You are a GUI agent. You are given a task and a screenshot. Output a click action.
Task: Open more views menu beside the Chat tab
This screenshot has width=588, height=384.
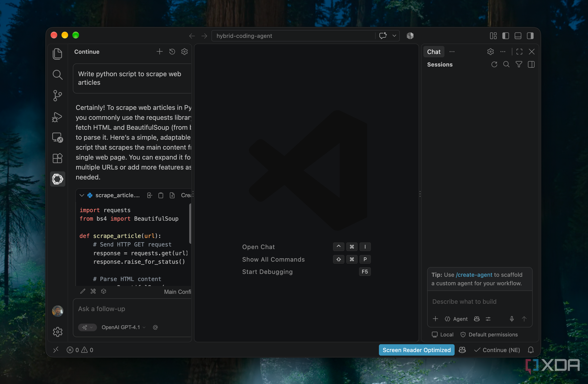point(452,52)
